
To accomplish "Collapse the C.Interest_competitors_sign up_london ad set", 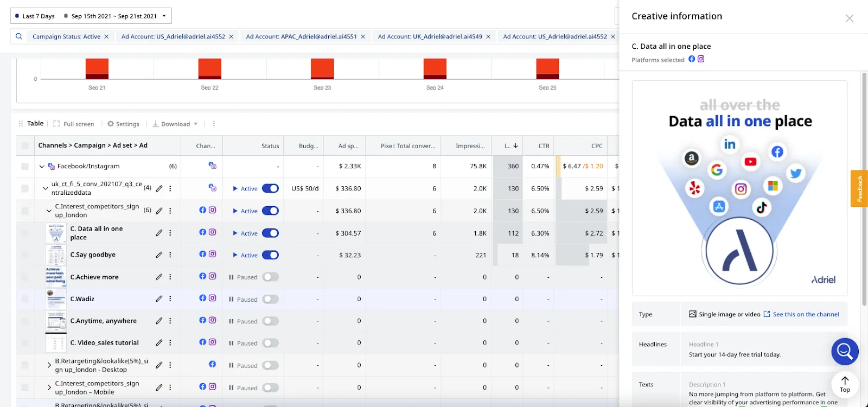I will point(49,211).
